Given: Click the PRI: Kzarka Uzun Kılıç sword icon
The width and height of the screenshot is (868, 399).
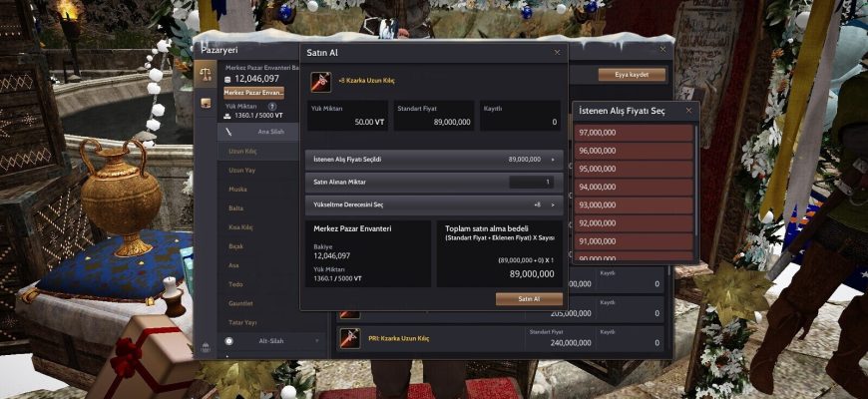Looking at the screenshot, I should coord(350,338).
